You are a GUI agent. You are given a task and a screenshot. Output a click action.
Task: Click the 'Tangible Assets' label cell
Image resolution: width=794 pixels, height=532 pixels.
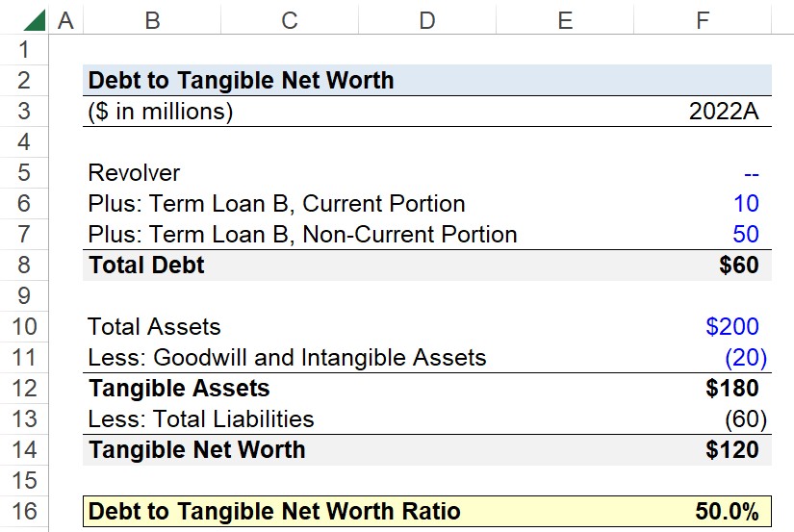[179, 389]
